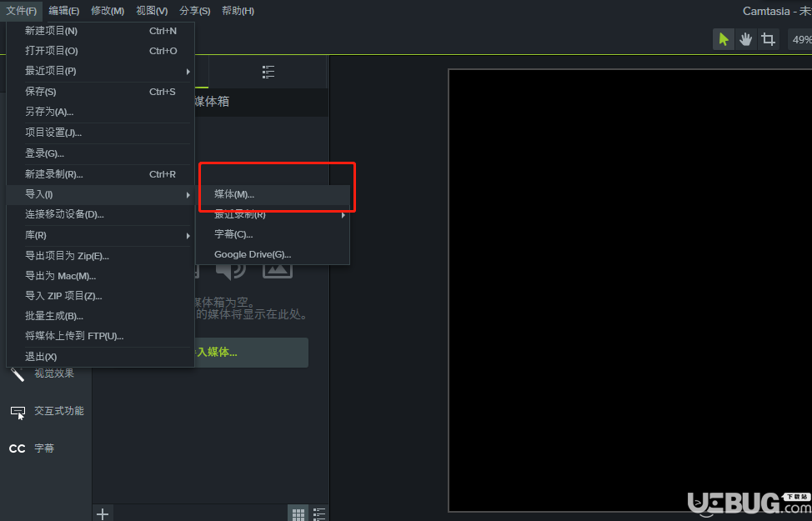Image resolution: width=812 pixels, height=521 pixels.
Task: Select Google Drive(G)... import option
Action: (273, 255)
